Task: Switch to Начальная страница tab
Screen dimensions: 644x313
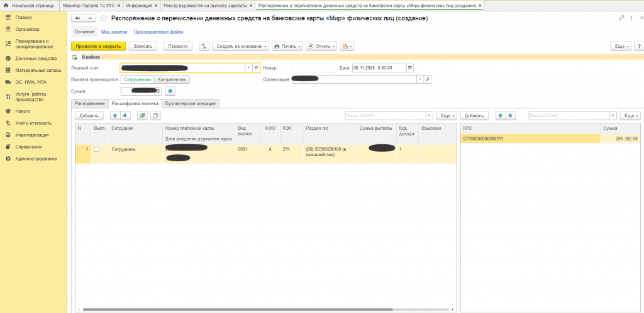Action: point(29,5)
